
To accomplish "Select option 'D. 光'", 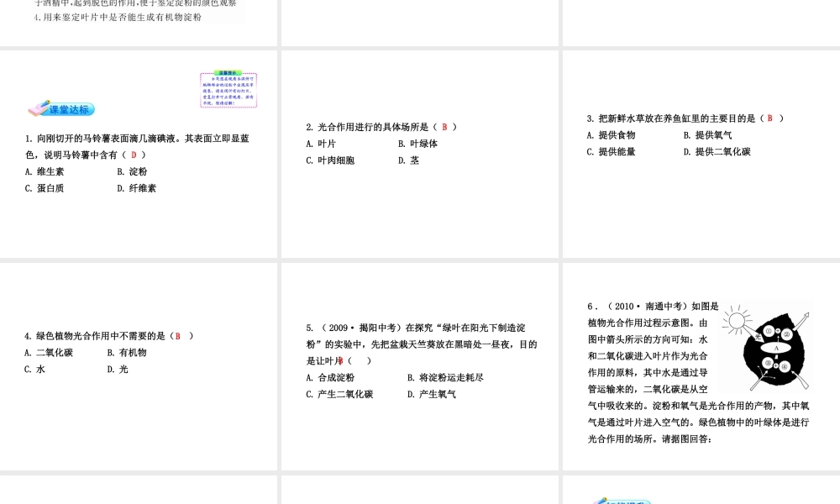I will (118, 369).
